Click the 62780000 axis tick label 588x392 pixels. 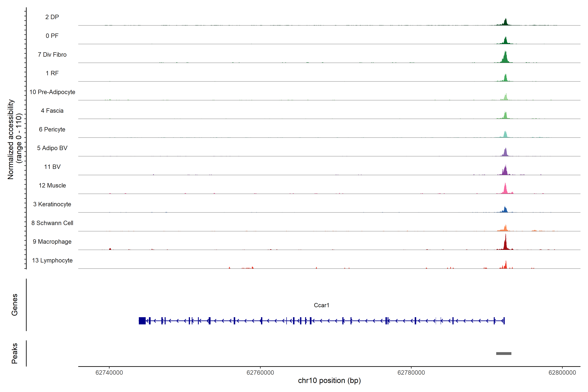tap(411, 373)
